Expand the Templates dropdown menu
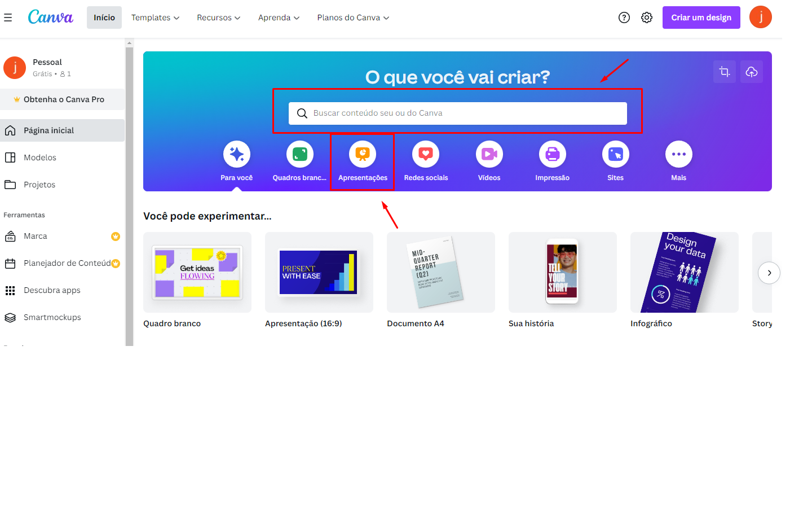This screenshot has height=508, width=812. click(155, 17)
